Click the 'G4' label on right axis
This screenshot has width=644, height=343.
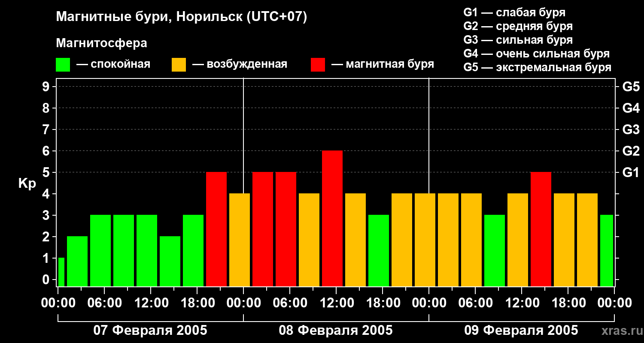631,108
